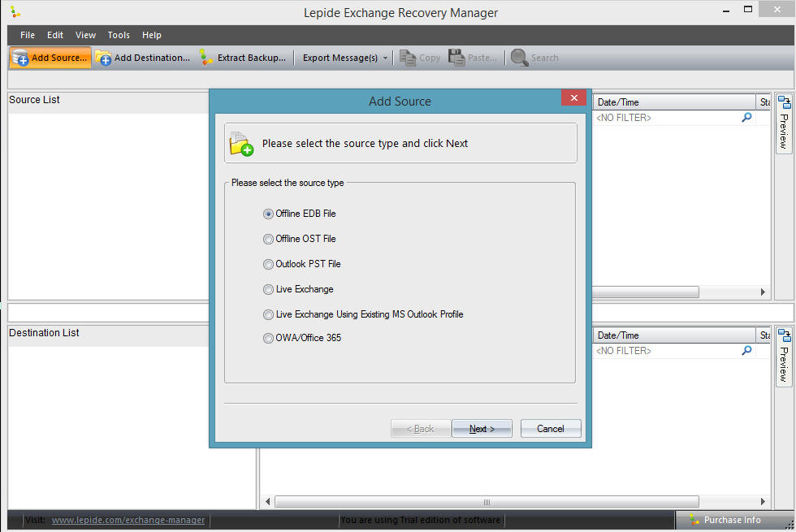Image resolution: width=796 pixels, height=532 pixels.
Task: Maximize the main application window
Action: point(748,9)
